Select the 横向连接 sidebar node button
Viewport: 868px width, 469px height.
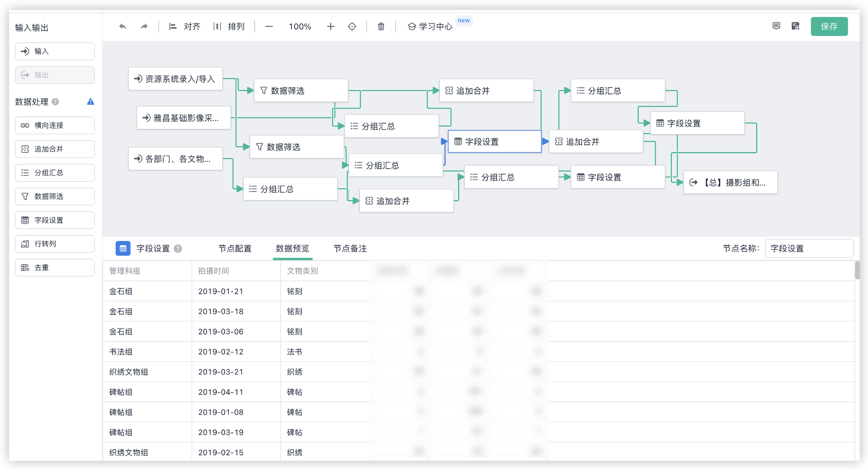click(x=55, y=125)
